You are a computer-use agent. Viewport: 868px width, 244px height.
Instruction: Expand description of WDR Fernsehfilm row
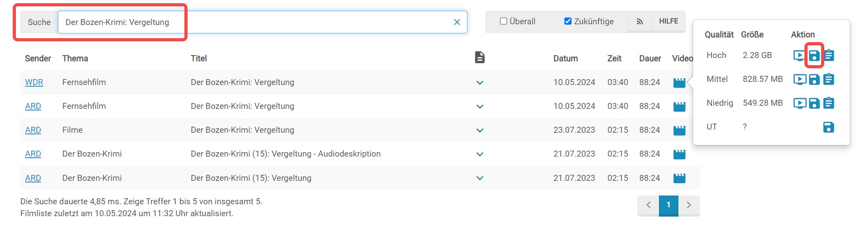(x=480, y=83)
